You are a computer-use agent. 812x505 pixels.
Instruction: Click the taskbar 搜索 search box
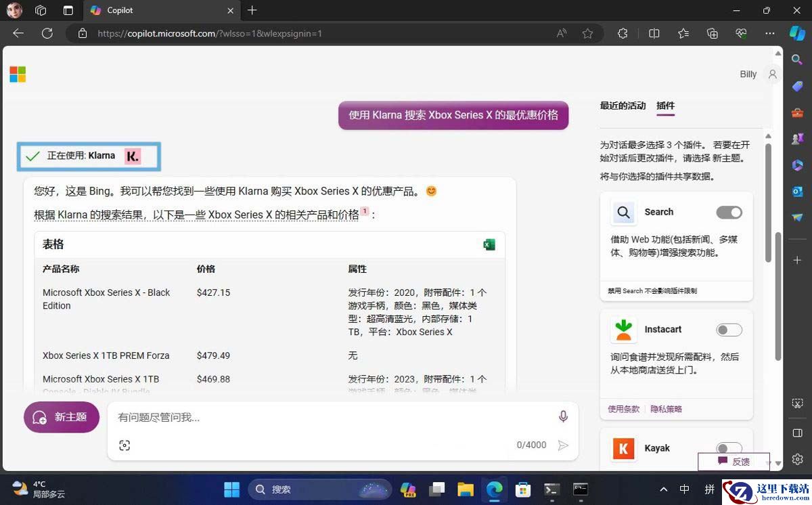(319, 489)
